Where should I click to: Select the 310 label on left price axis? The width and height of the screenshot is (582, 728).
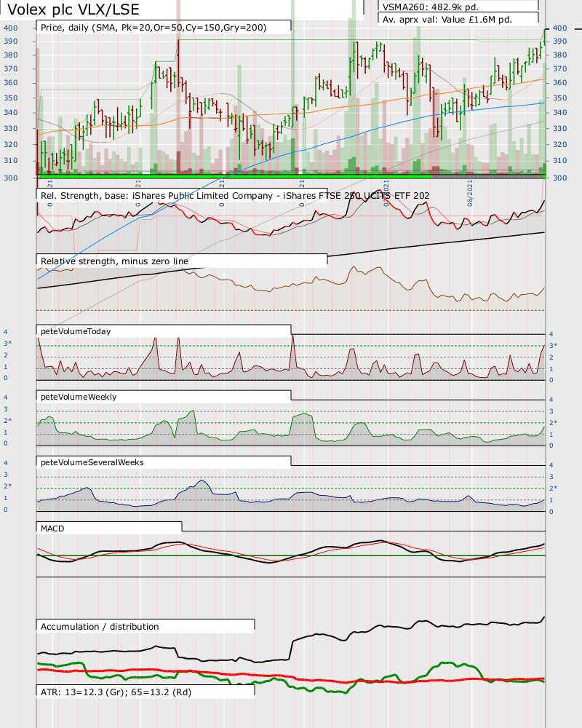point(11,161)
